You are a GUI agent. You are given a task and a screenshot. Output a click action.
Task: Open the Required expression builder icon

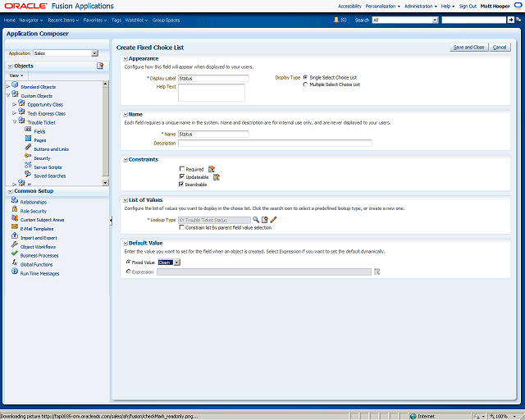click(212, 169)
